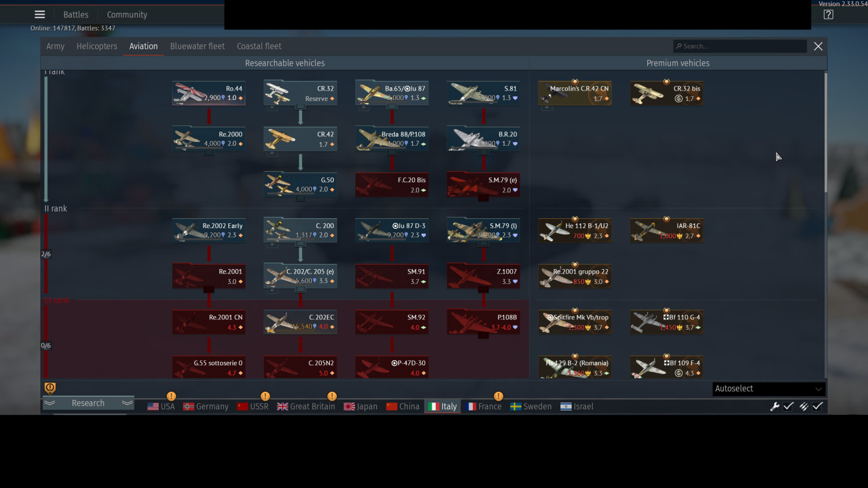Select the Ro.44 aircraft
868x488 pixels.
[209, 93]
